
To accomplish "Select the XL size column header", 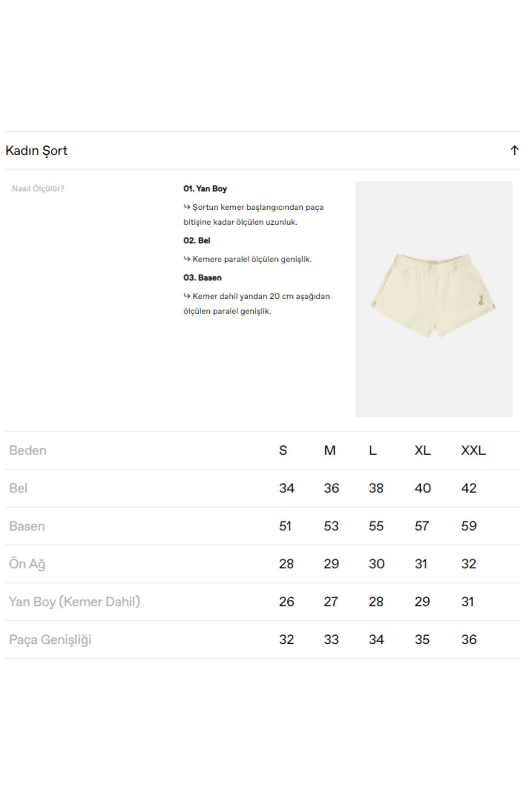I will pos(422,450).
